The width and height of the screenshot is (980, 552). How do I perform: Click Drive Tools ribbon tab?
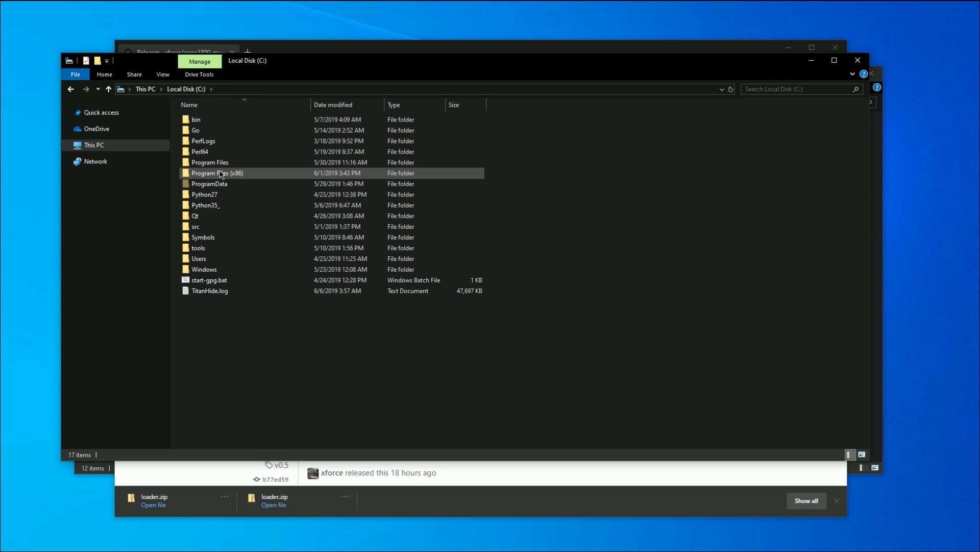click(199, 74)
